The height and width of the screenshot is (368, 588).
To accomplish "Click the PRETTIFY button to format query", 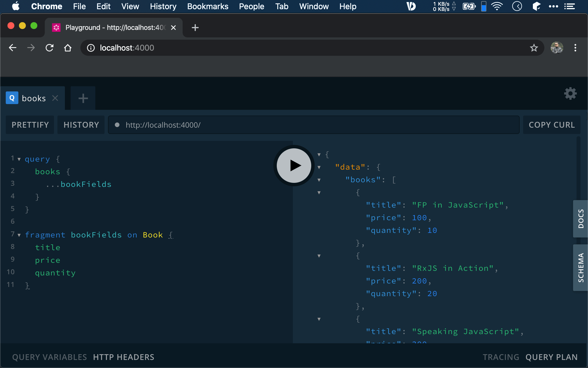I will [x=30, y=125].
